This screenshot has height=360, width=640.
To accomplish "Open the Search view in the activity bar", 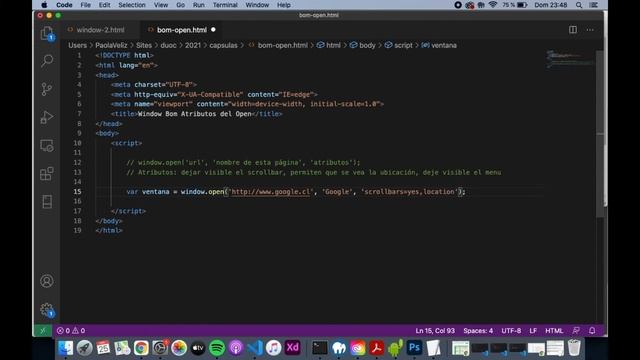I will point(47,61).
